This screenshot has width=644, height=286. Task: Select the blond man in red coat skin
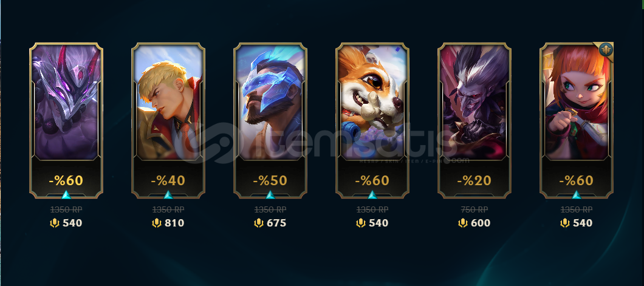[x=168, y=102]
